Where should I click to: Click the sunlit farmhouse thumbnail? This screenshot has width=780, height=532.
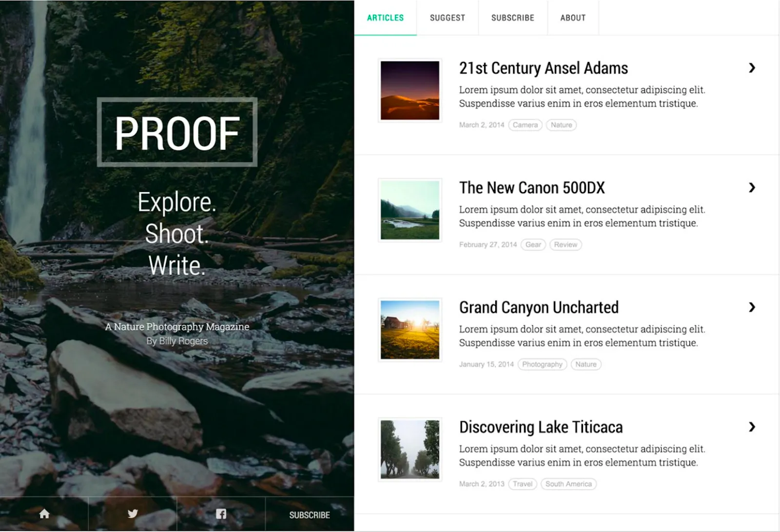(x=410, y=330)
